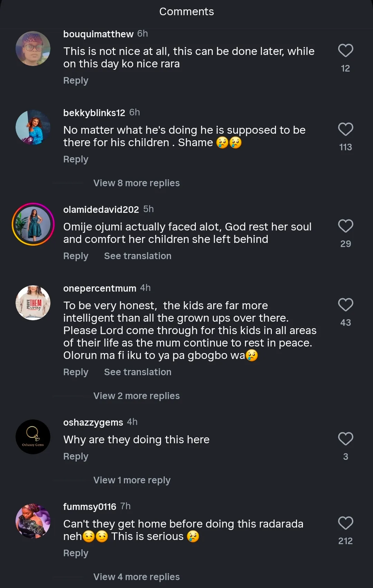This screenshot has width=373, height=588.
Task: Reply to bouquimatthew's comment
Action: point(76,80)
